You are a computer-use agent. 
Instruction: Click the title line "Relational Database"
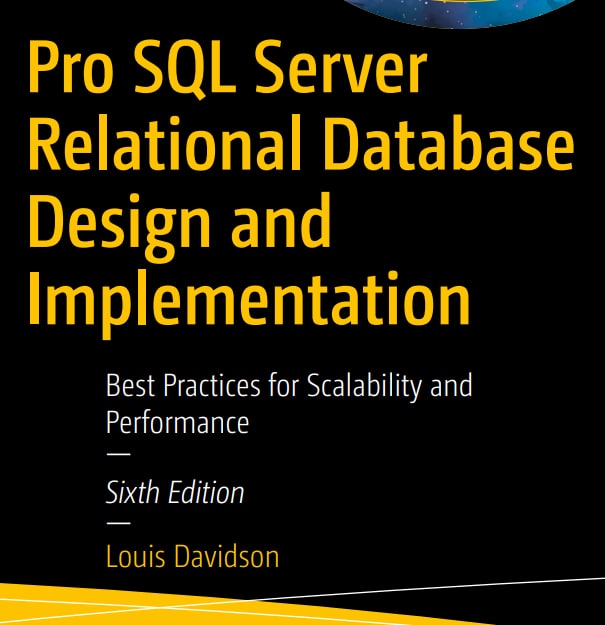coord(301,143)
